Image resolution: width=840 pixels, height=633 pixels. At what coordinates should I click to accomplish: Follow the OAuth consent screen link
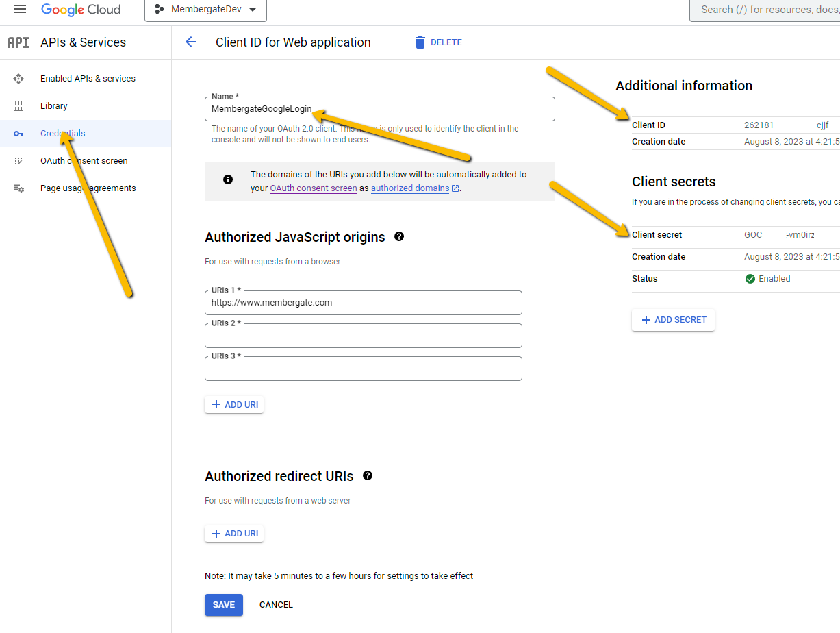click(314, 188)
